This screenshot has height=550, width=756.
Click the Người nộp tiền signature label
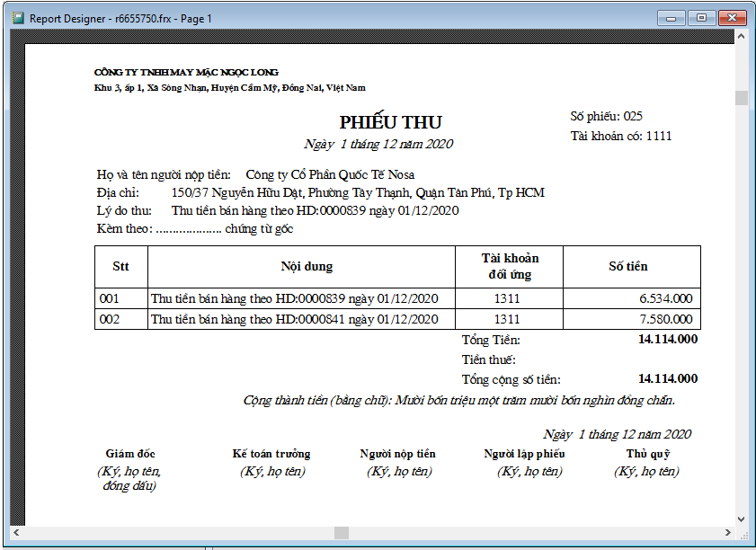pos(397,454)
